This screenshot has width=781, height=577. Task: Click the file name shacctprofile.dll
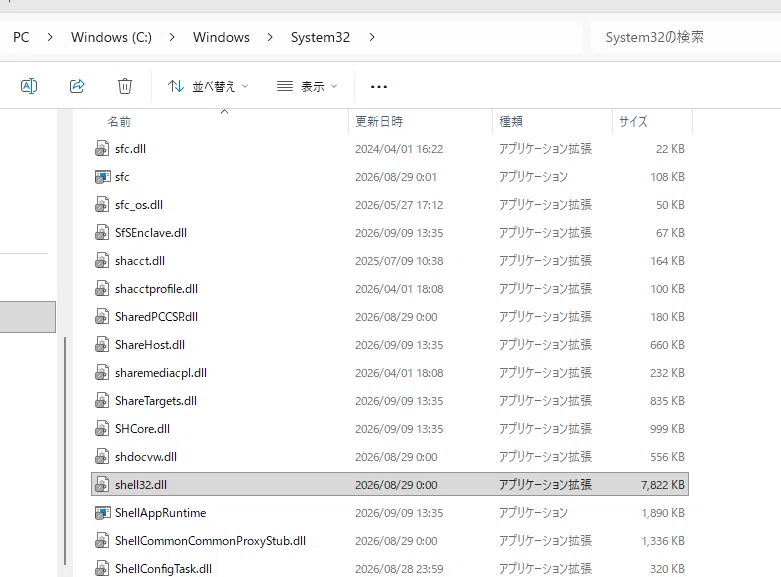click(x=156, y=289)
